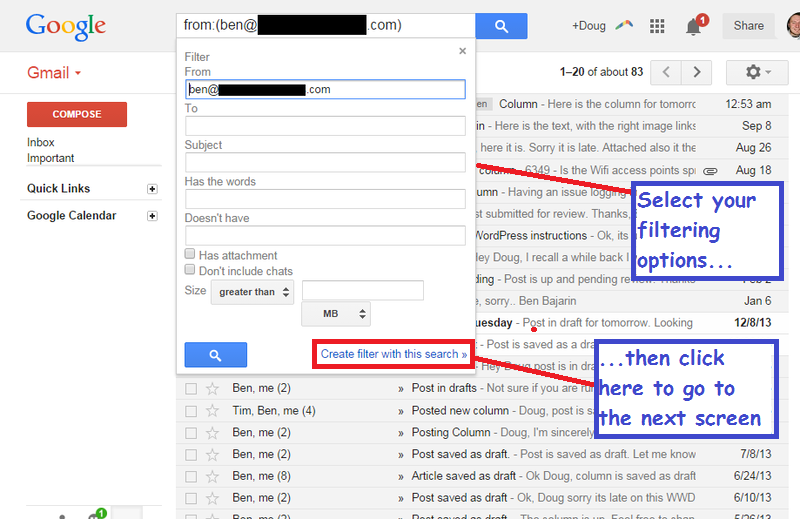Screen dimensions: 800x519
Task: Click the blue search button in filter panel
Action: point(216,355)
